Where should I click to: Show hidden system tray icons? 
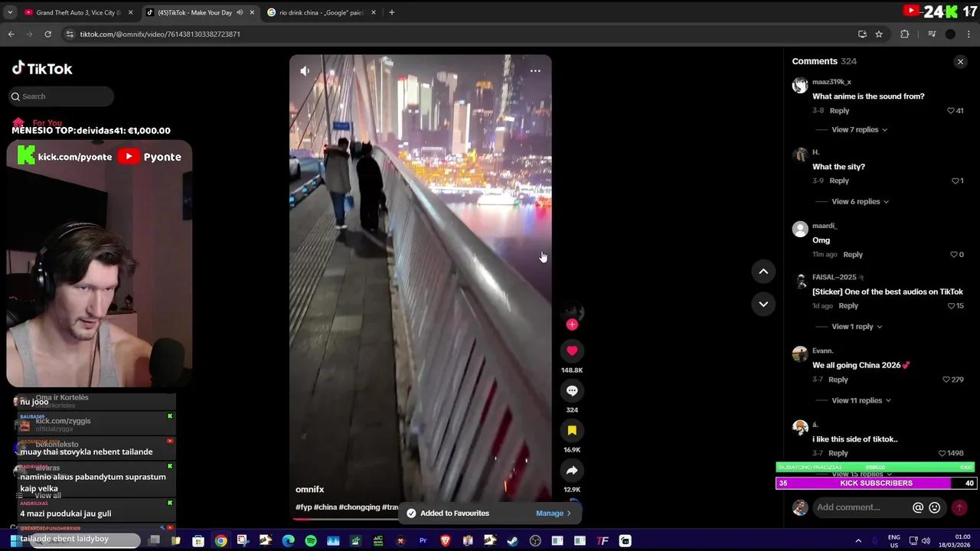point(859,541)
